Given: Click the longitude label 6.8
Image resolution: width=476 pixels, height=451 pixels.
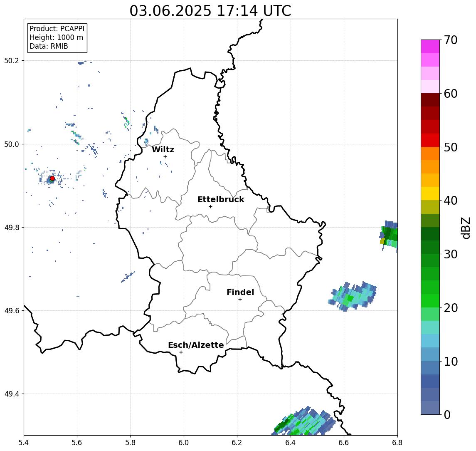Looking at the screenshot, I should point(397,443).
